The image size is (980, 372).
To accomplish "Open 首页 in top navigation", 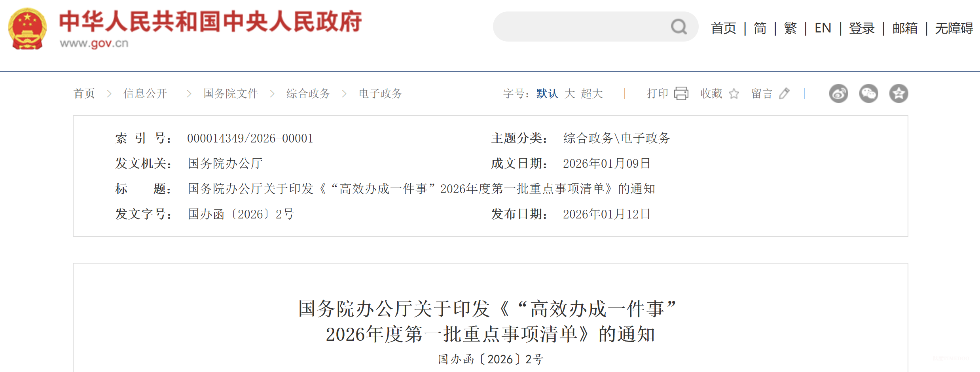I will tap(724, 28).
